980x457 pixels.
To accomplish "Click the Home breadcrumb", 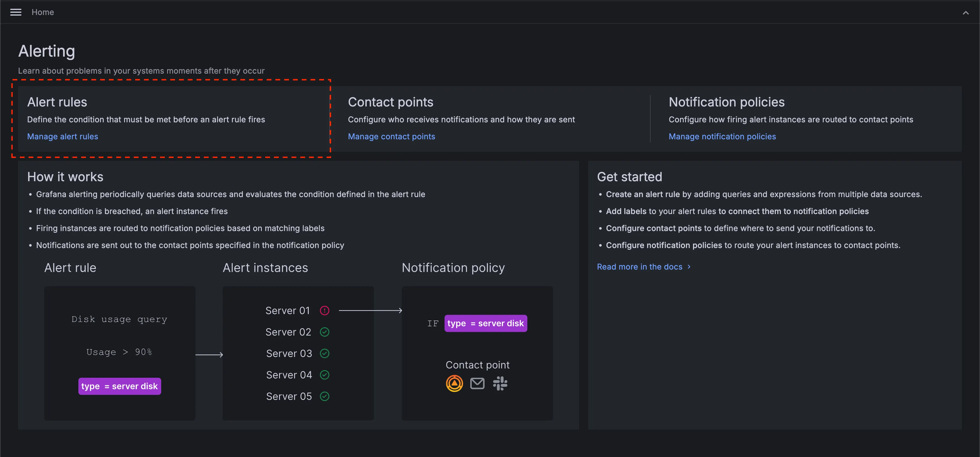I will [x=43, y=12].
